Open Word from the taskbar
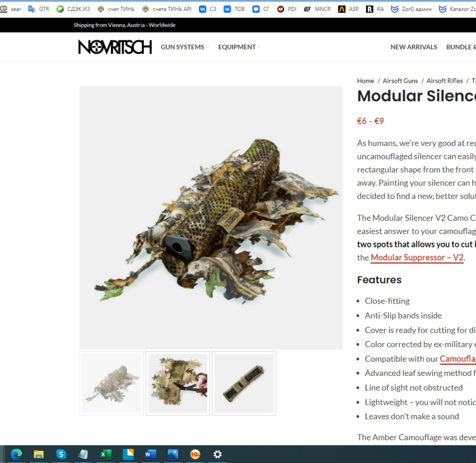 (150, 454)
